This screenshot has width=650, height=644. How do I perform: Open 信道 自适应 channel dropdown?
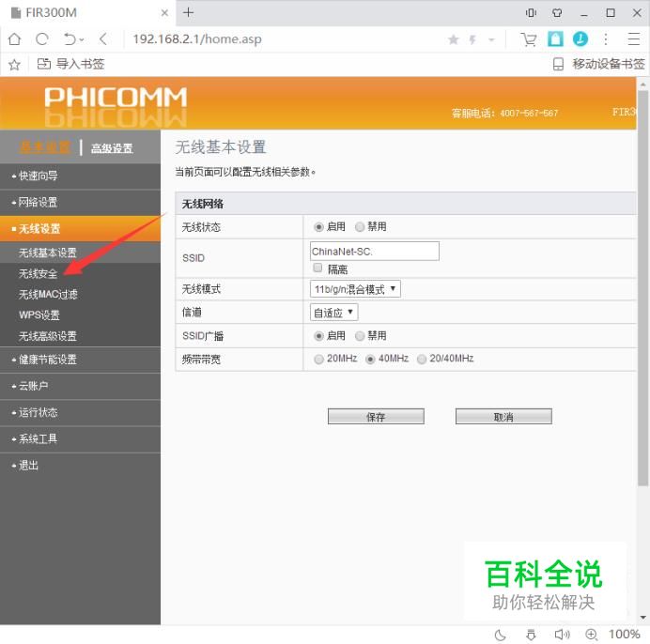tap(334, 312)
